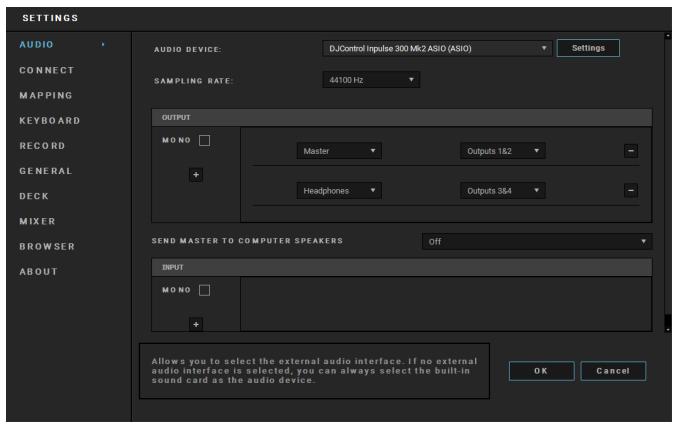Image resolution: width=673 pixels, height=426 pixels.
Task: Switch to the Connect settings tab
Action: [x=47, y=70]
